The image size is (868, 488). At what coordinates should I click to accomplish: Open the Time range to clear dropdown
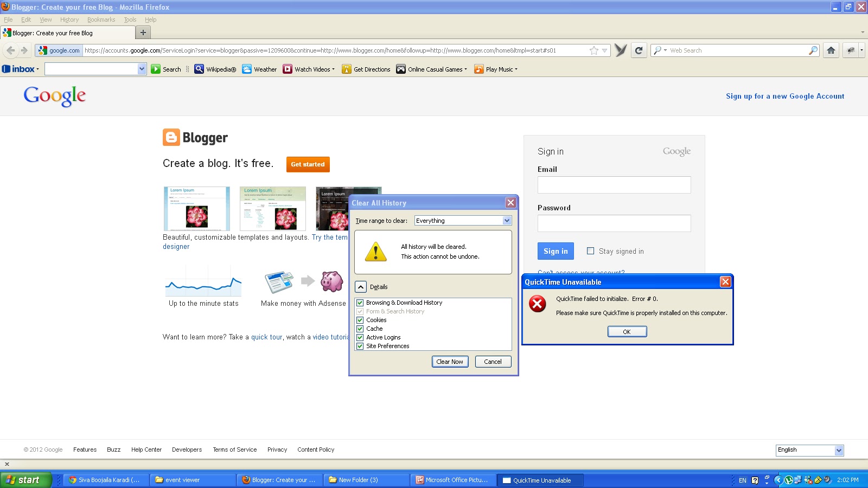pyautogui.click(x=463, y=221)
